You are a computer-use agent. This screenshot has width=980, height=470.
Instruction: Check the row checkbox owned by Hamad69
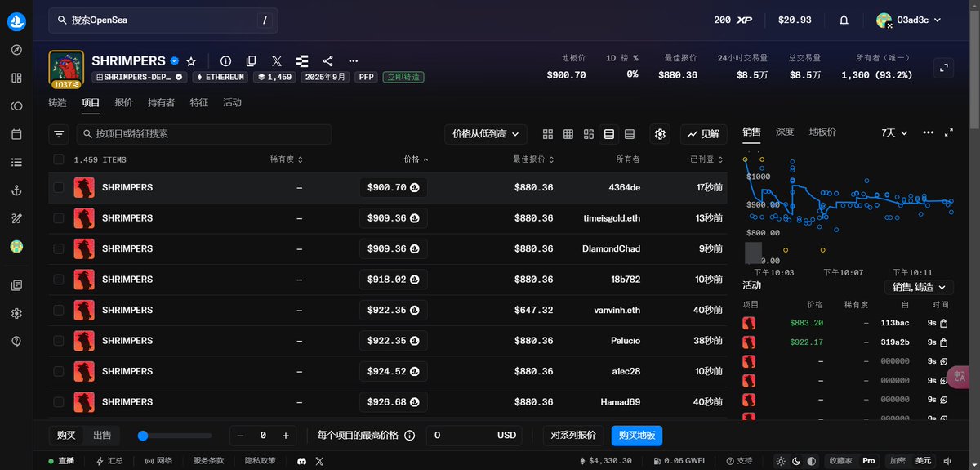[x=59, y=402]
